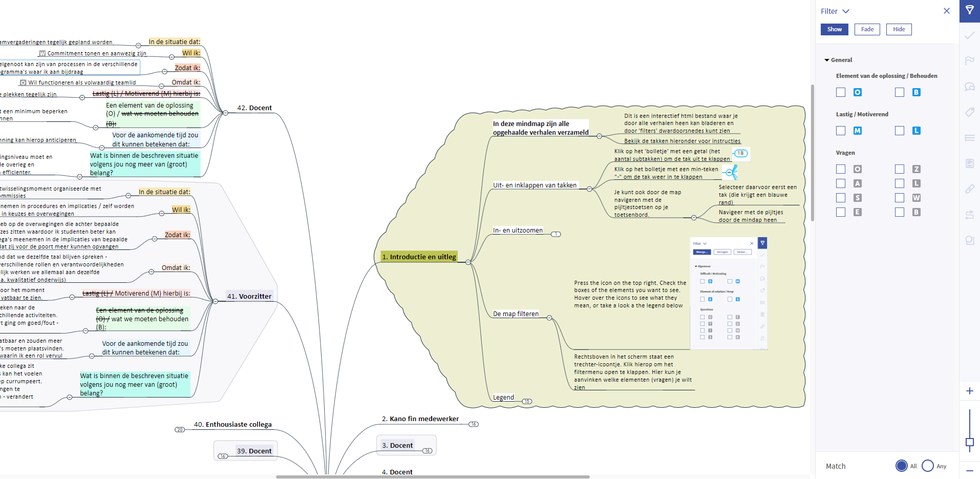
Task: Enable the gray W filter checkbox under Vragen
Action: [x=900, y=198]
